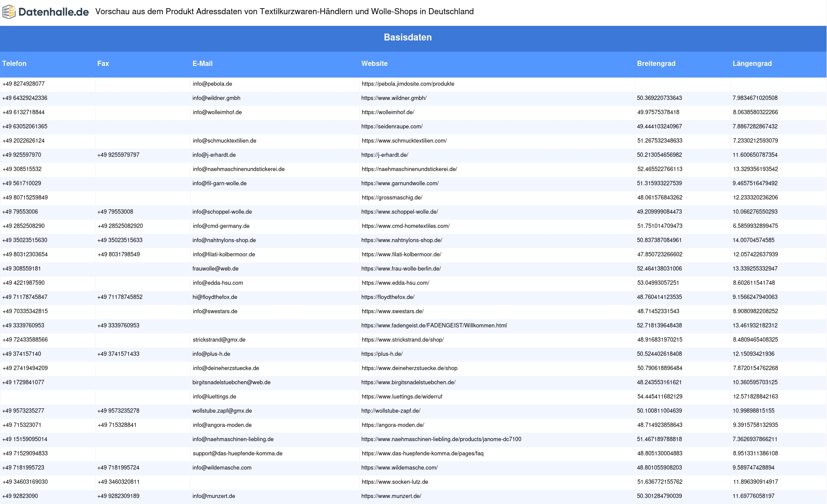
Task: Click website https://plus-h.de/
Action: (x=382, y=354)
